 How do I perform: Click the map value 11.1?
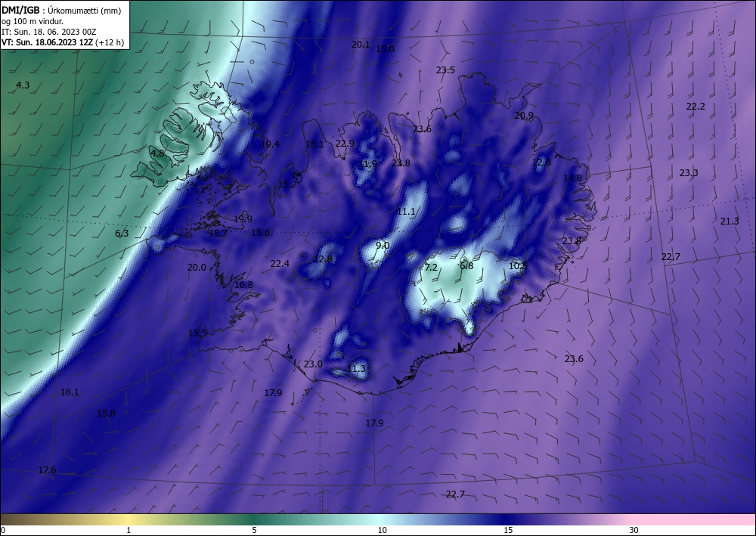point(406,212)
